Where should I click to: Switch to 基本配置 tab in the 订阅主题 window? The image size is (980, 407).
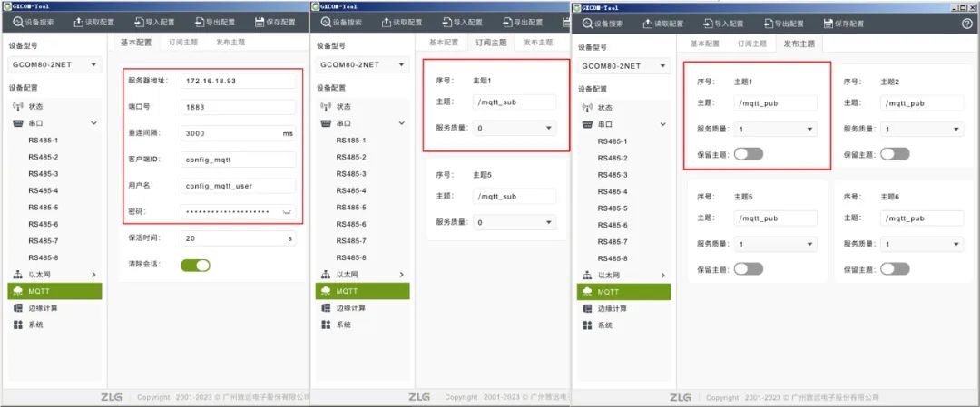click(x=444, y=43)
